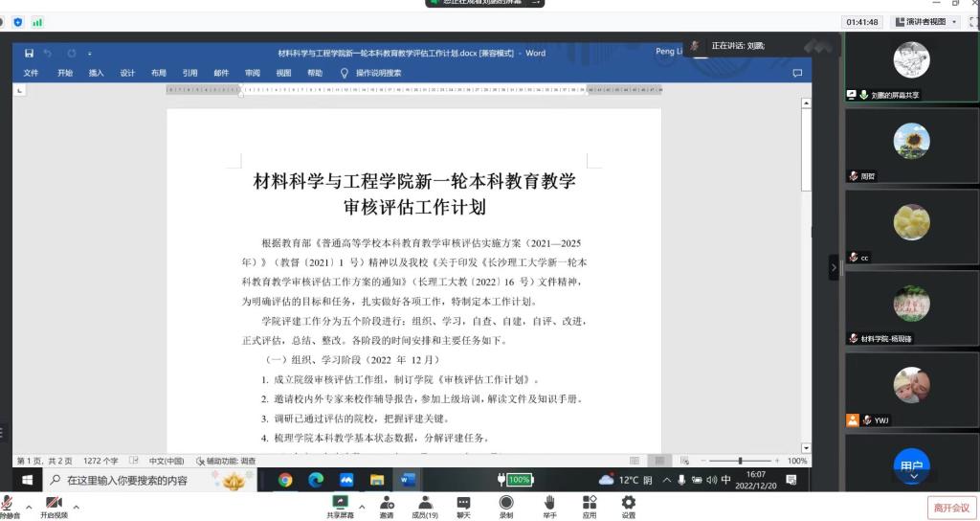Expand the 演讲者视图 view dropdown
The height and width of the screenshot is (521, 980).
pos(925,22)
